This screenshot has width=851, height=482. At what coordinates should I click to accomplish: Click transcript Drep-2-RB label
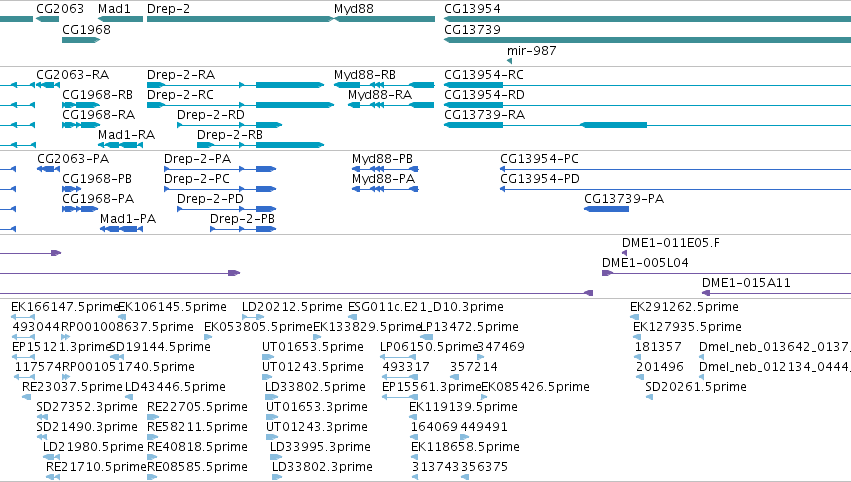230,135
